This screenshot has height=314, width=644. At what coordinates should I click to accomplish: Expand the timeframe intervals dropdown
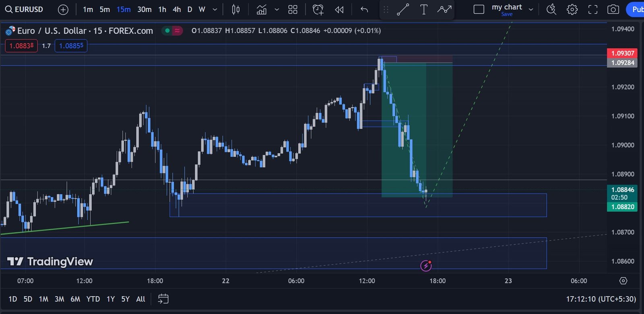(215, 9)
